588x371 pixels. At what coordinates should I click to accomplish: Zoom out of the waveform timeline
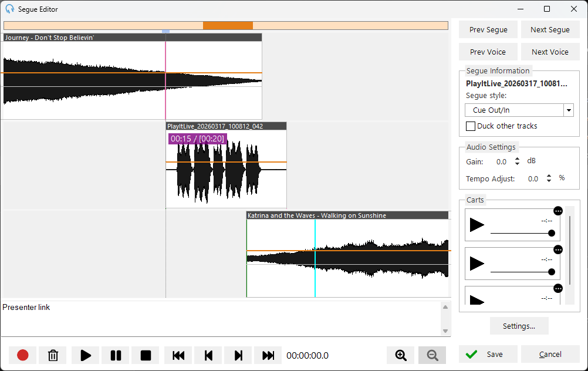pyautogui.click(x=432, y=355)
